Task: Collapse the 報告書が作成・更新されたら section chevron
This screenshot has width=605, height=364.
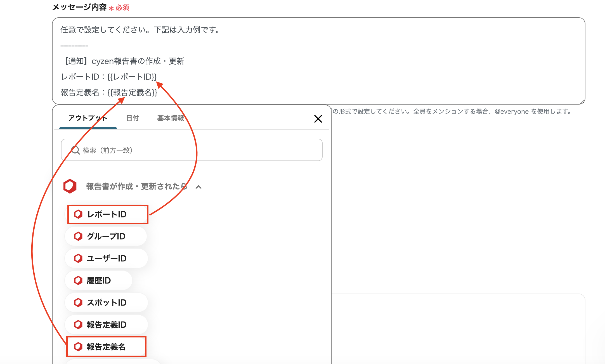Action: (x=198, y=187)
